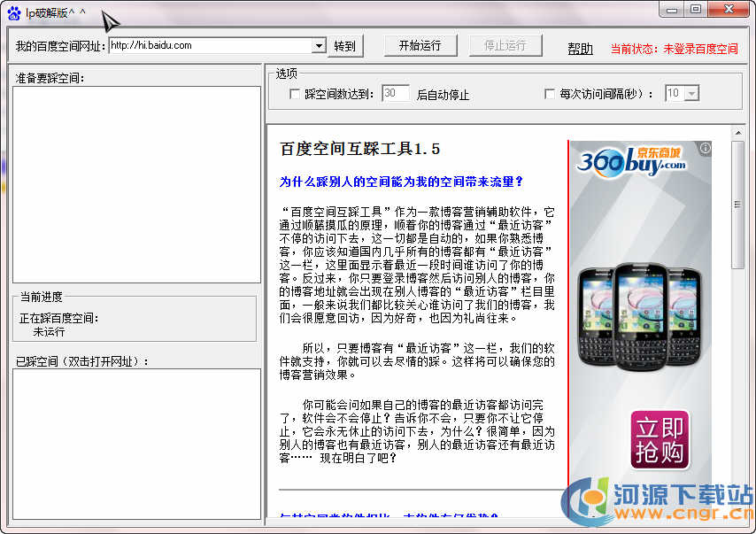Viewport: 756px width, 534px height.
Task: Click the space count field showing 30
Action: [x=395, y=94]
